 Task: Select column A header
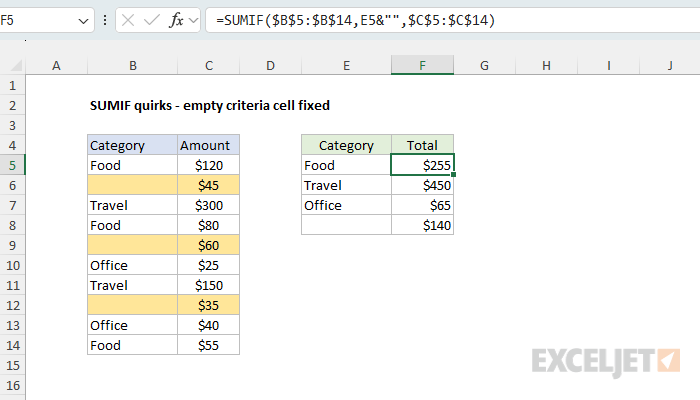click(x=56, y=66)
